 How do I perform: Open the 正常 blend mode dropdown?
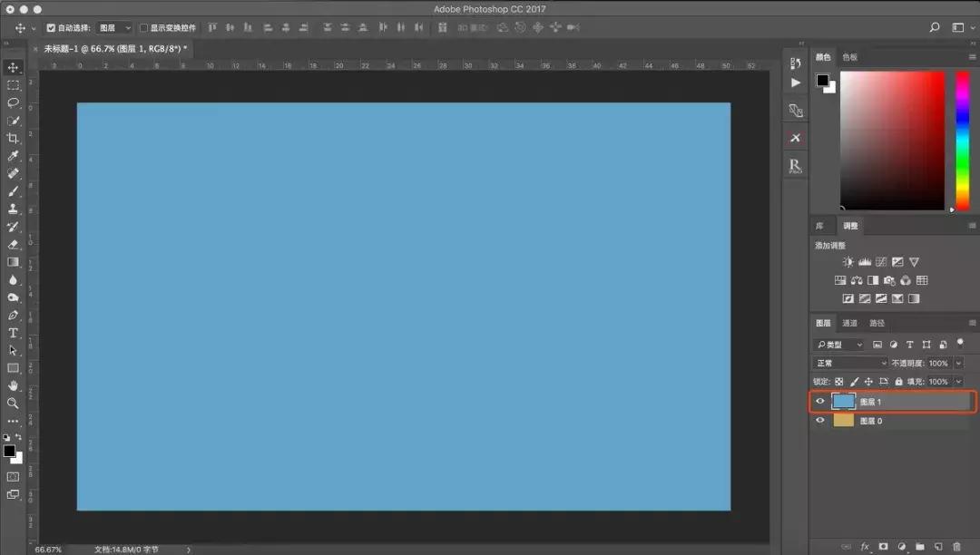tap(850, 363)
